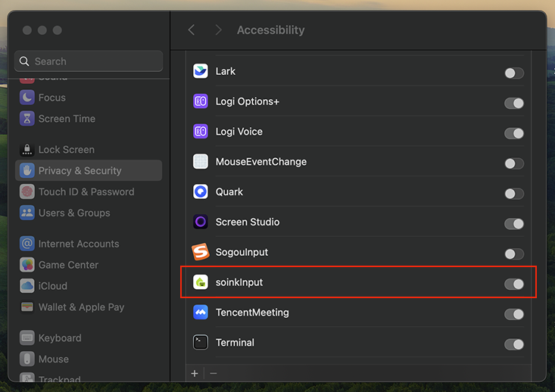Viewport: 555px width, 392px height.
Task: Select Privacy & Security in sidebar
Action: tap(89, 170)
